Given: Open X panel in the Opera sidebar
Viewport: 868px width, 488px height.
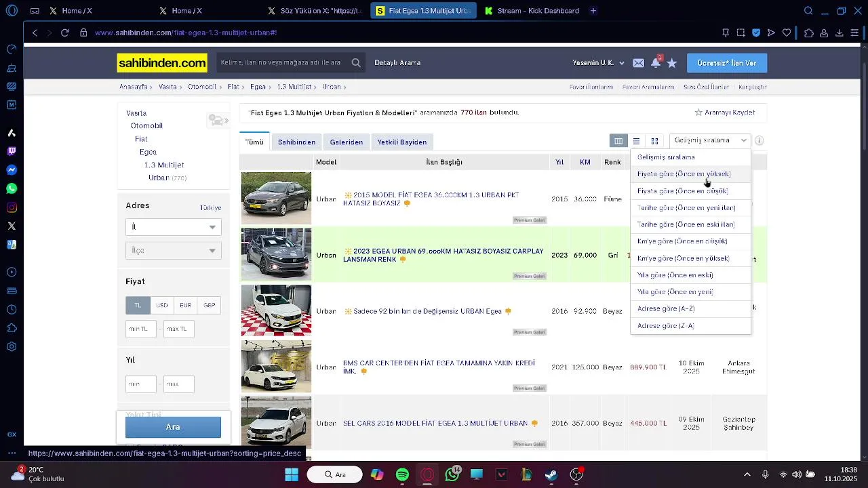Looking at the screenshot, I should (x=12, y=226).
